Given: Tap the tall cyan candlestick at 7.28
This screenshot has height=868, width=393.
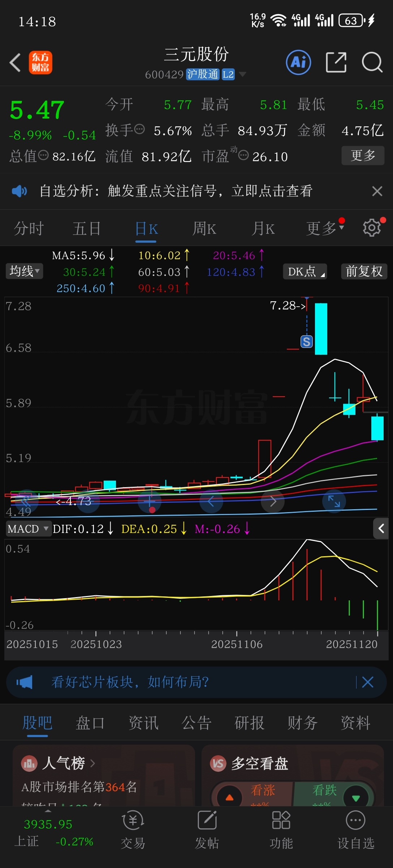Looking at the screenshot, I should (321, 329).
